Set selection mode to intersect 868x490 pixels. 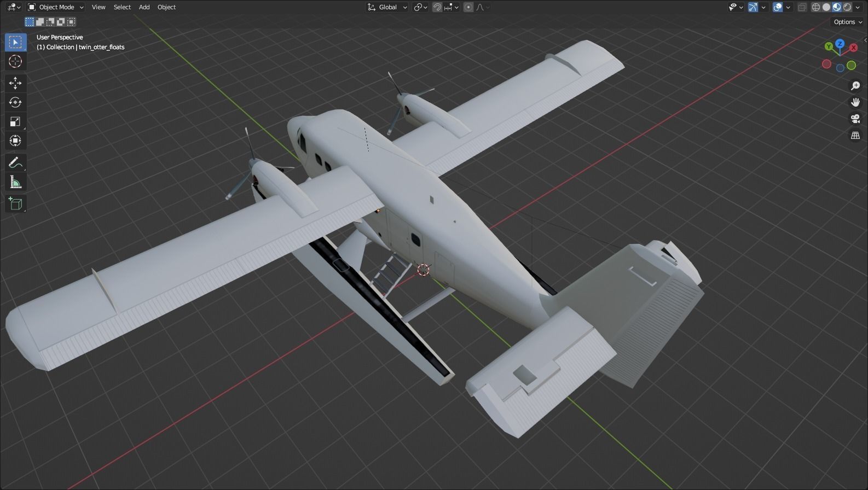tap(71, 22)
